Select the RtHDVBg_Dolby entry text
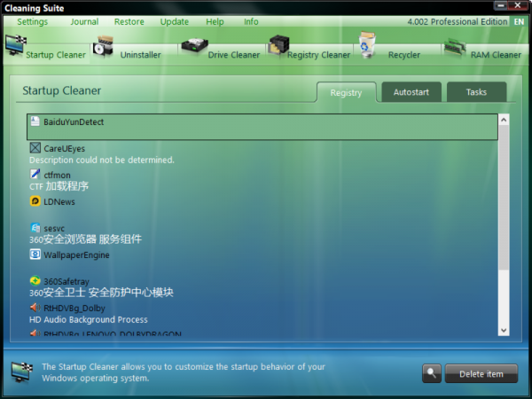The width and height of the screenshot is (532, 399). click(74, 308)
